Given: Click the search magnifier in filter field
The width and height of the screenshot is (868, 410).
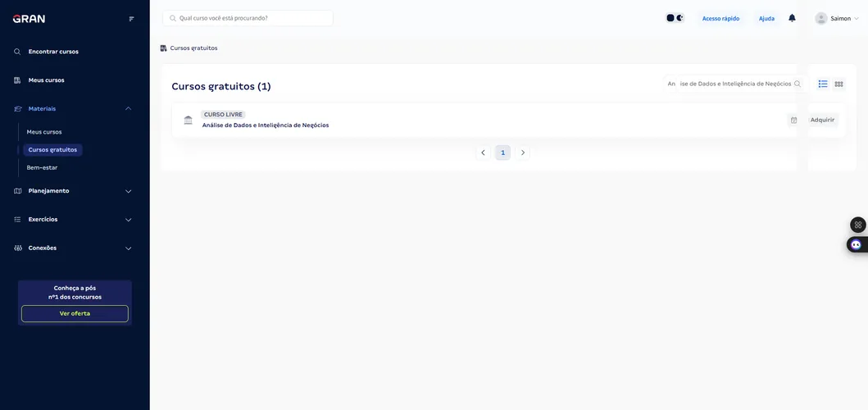Looking at the screenshot, I should (798, 84).
